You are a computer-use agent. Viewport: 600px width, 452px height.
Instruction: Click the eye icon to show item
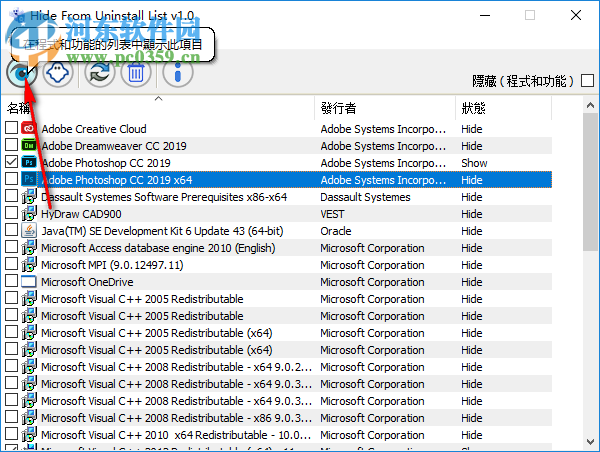coord(21,72)
